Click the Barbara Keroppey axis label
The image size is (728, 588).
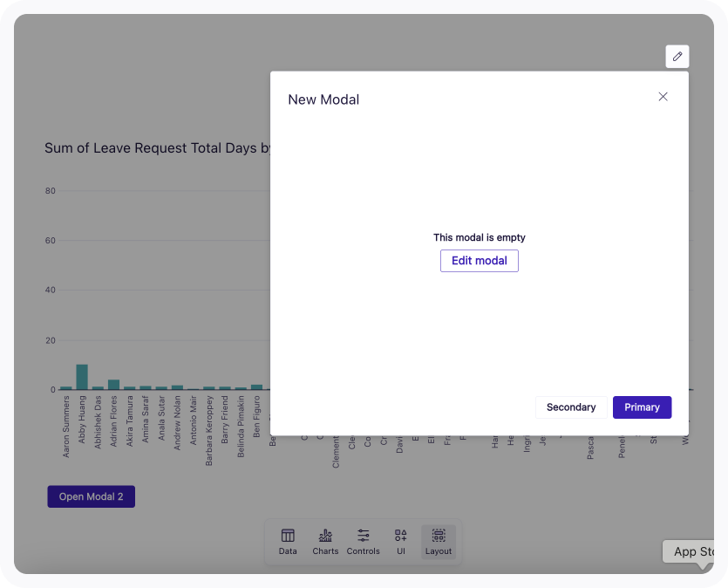click(209, 431)
